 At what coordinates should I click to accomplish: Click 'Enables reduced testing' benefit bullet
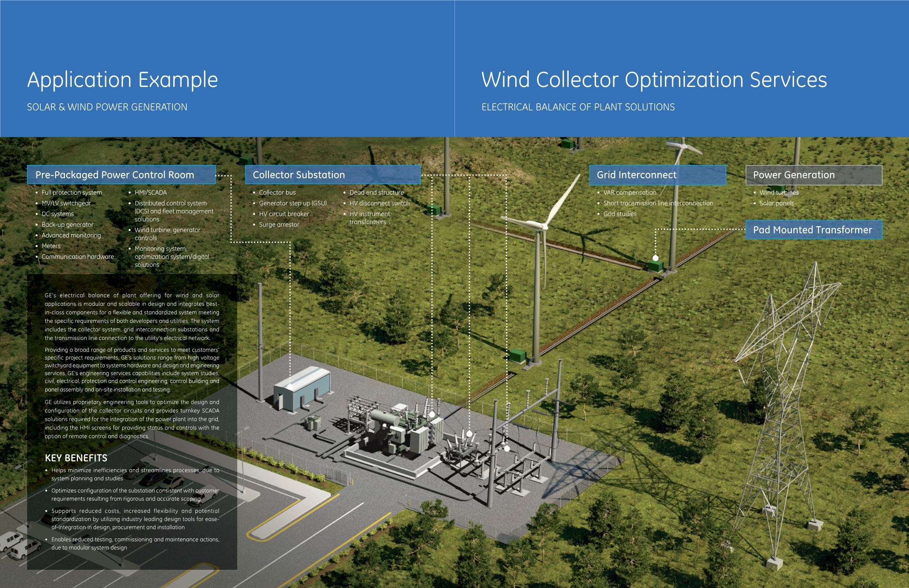[132, 543]
